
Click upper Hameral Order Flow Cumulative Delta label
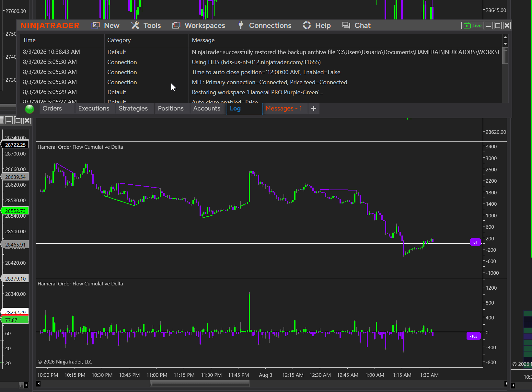pos(80,147)
